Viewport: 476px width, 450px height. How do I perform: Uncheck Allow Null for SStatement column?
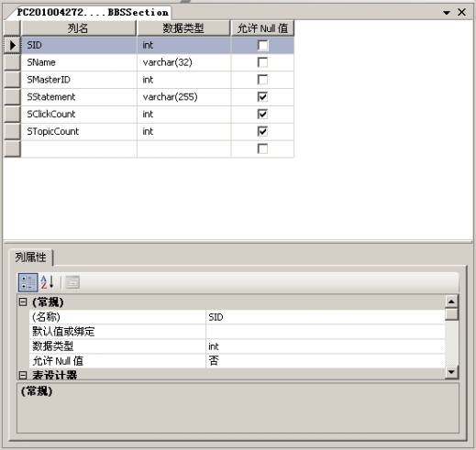[x=262, y=97]
